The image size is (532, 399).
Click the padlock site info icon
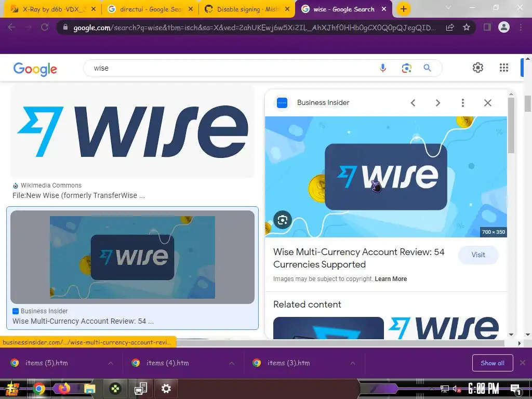(x=65, y=27)
